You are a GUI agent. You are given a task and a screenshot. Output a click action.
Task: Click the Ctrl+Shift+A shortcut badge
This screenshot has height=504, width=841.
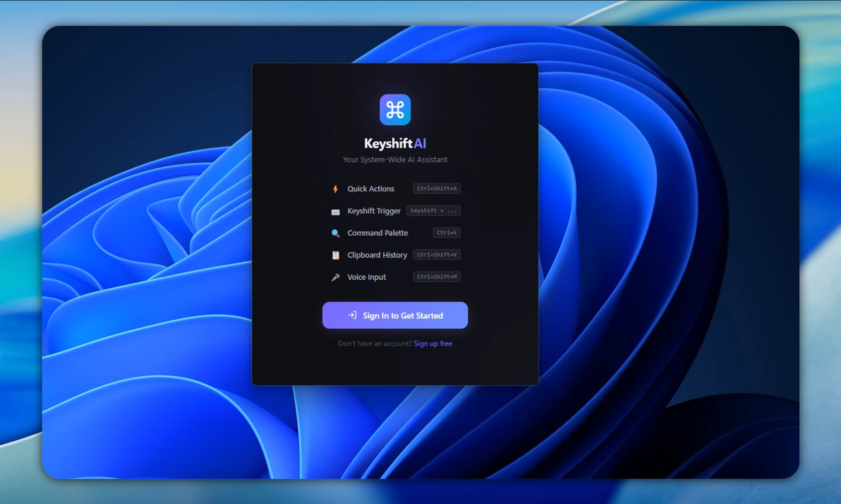click(x=437, y=189)
